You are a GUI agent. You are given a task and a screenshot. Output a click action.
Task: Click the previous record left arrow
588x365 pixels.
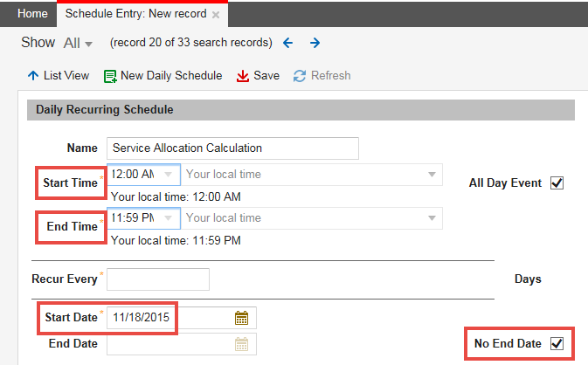pyautogui.click(x=287, y=43)
